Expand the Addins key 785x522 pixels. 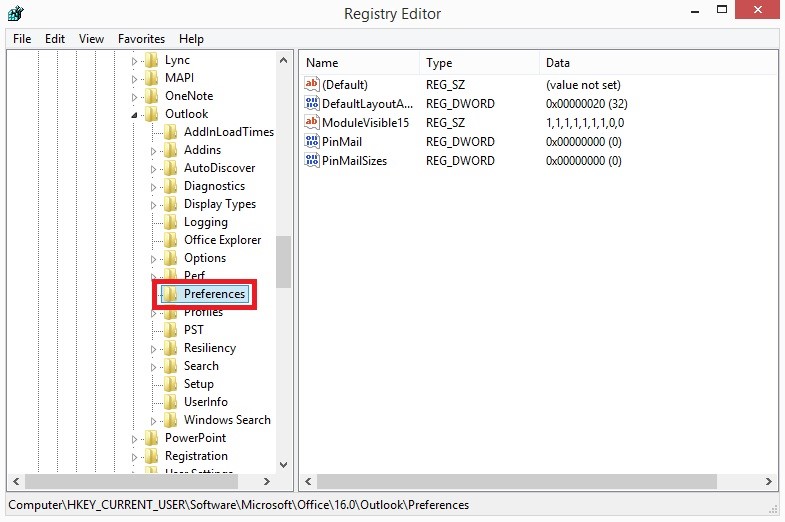coord(153,152)
